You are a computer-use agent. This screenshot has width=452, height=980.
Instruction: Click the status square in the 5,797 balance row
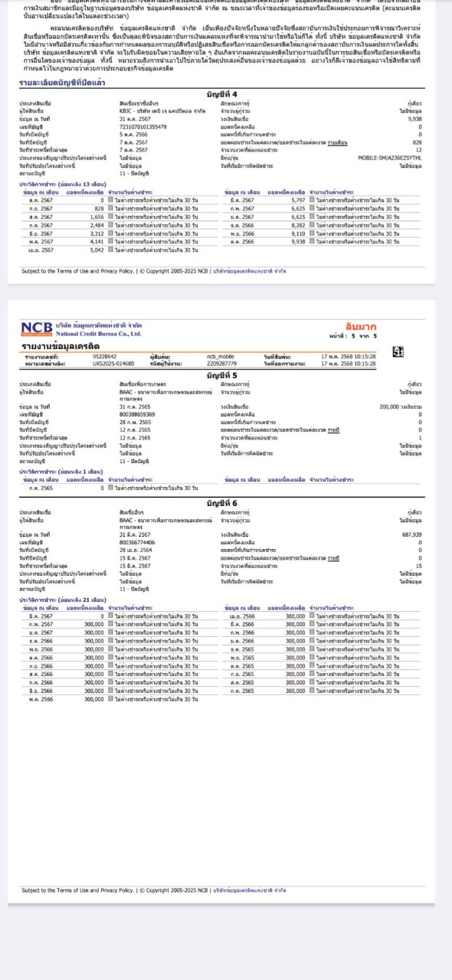pyautogui.click(x=312, y=199)
